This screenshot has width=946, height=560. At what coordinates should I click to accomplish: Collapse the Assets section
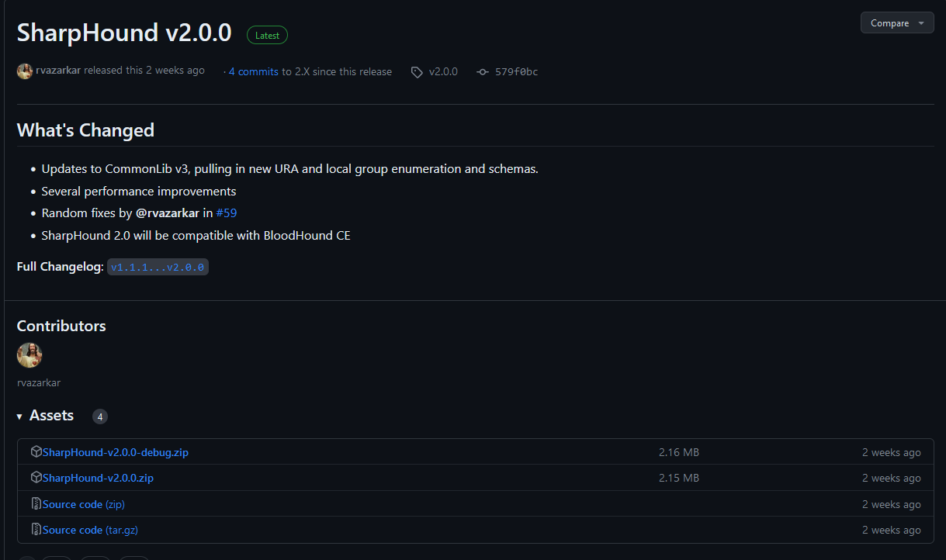coord(45,416)
